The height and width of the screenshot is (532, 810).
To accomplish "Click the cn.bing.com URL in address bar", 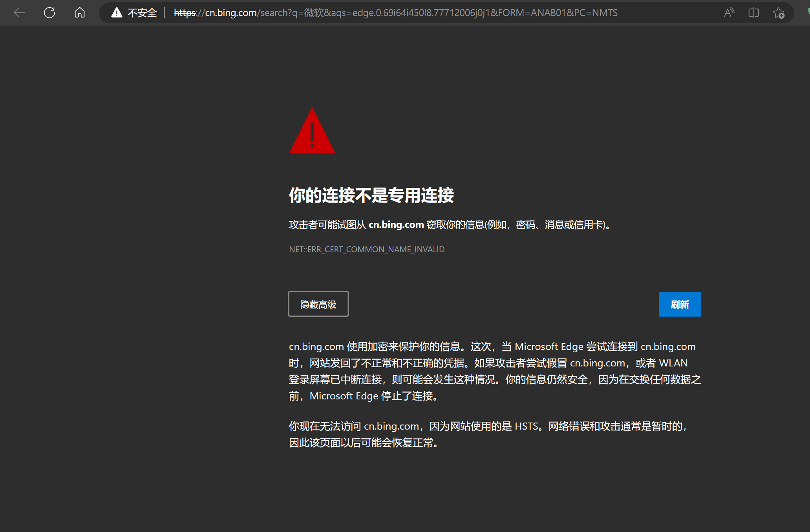I will tap(396, 13).
